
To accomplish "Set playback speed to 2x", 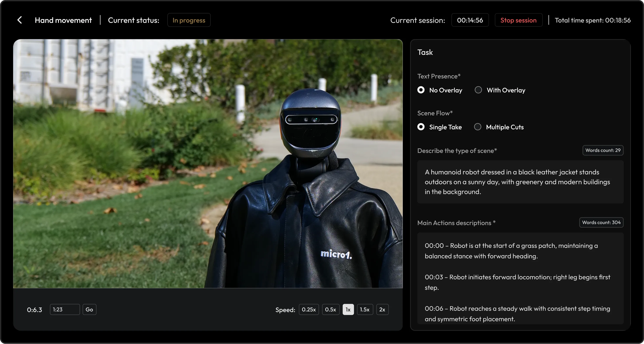I will coord(382,309).
